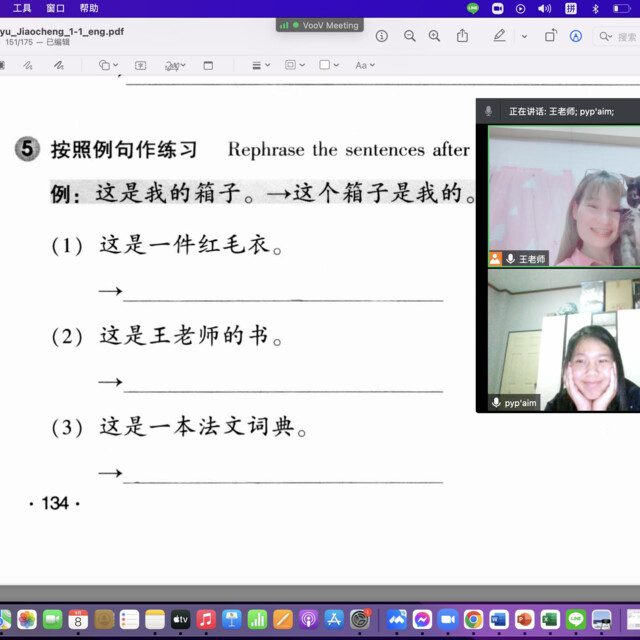Open the Shapes dropdown in markup bar
Image resolution: width=640 pixels, height=640 pixels.
point(108,65)
